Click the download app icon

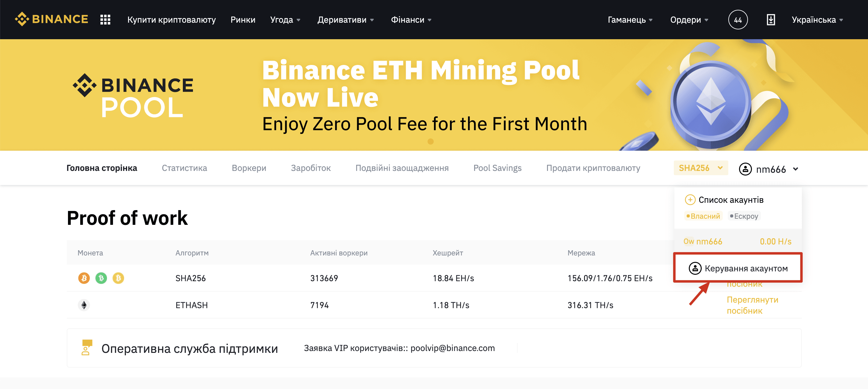[x=771, y=20]
